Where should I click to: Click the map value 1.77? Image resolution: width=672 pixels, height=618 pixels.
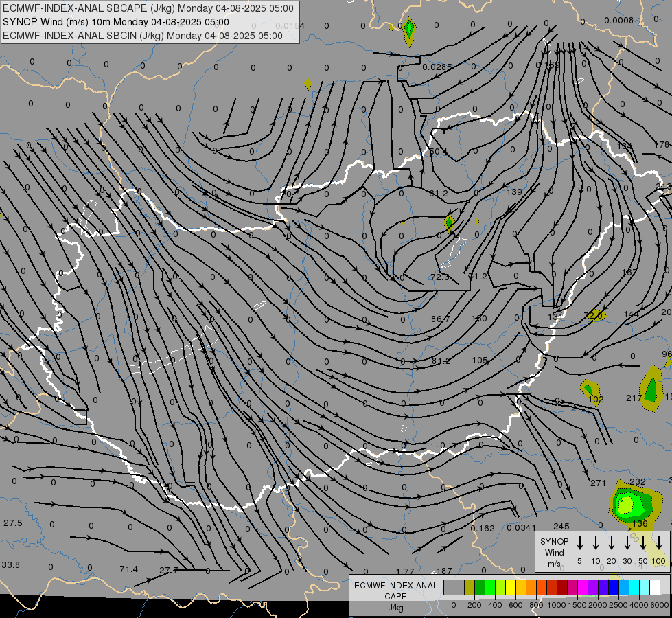pyautogui.click(x=405, y=571)
